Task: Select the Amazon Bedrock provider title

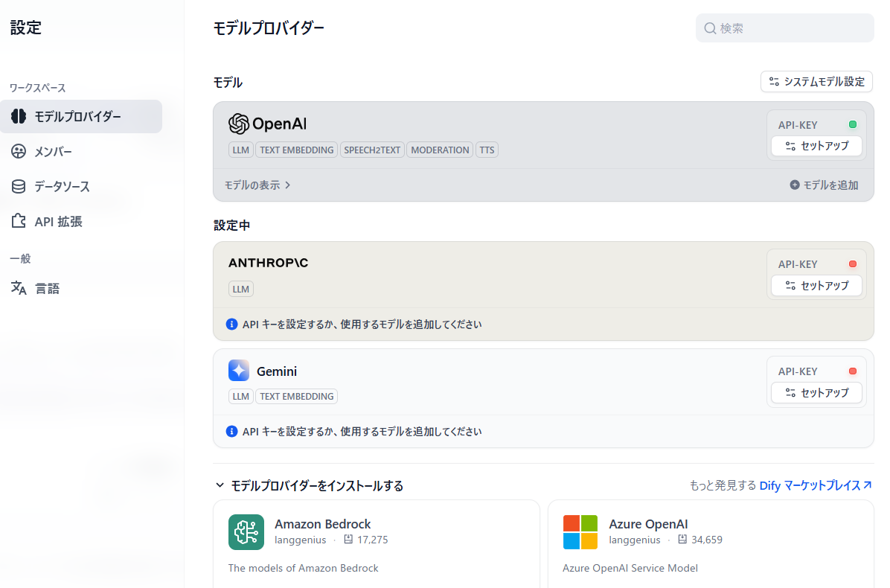Action: [322, 524]
